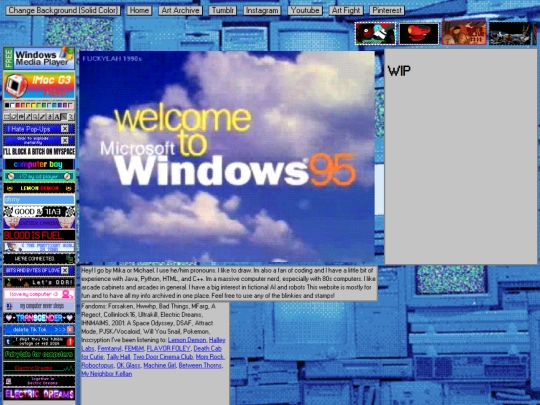Click the We're Connected blinkie
540x405 pixels.
click(x=39, y=259)
